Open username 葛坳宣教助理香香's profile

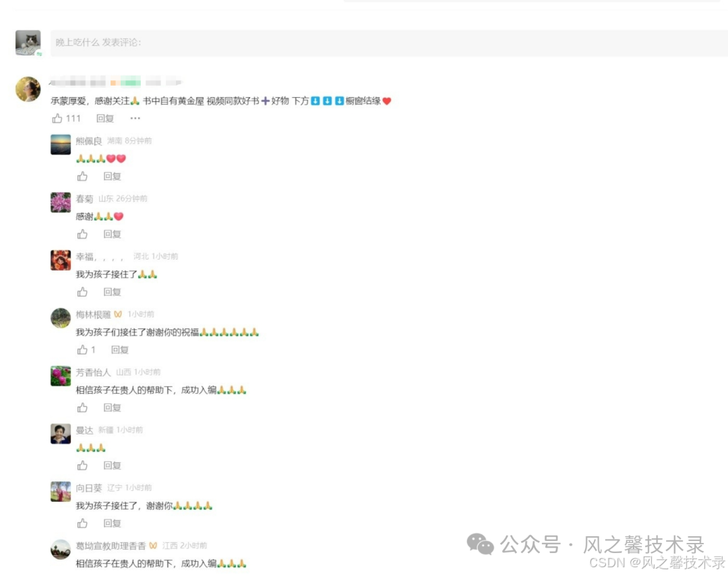point(111,546)
